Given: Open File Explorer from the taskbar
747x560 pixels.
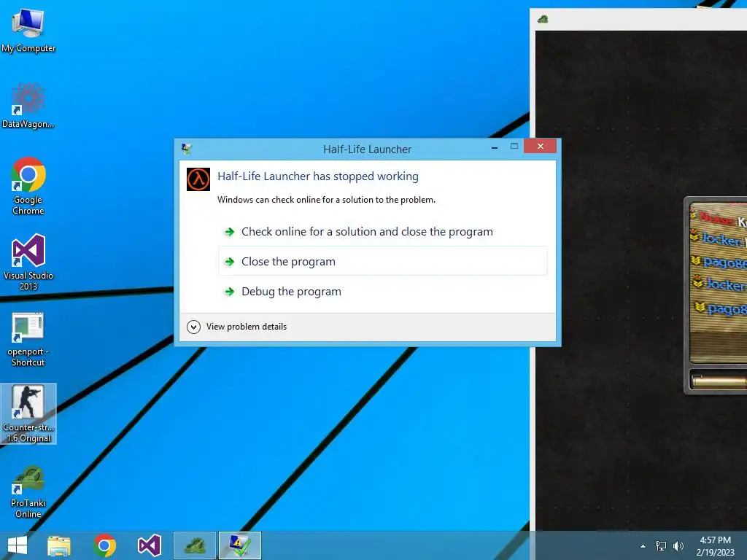Looking at the screenshot, I should point(59,545).
